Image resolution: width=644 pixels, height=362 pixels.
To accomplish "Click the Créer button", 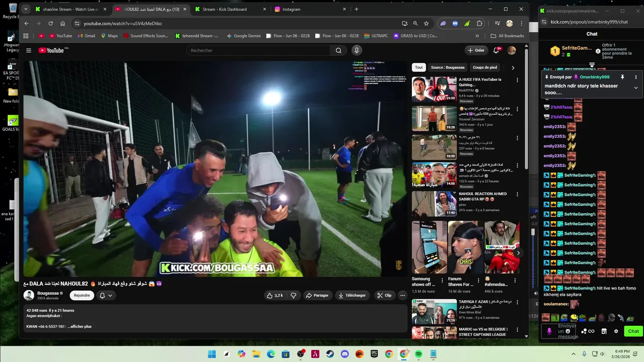I will pos(476,50).
